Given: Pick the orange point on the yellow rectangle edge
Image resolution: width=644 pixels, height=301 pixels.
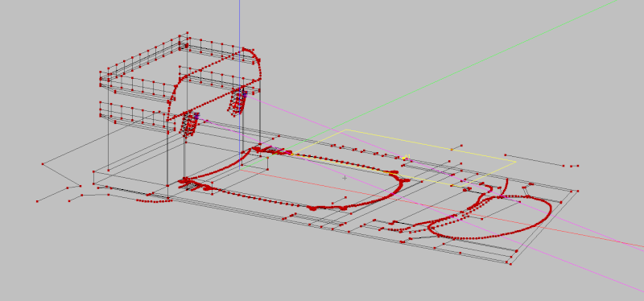Looking at the screenshot, I should point(452,150).
